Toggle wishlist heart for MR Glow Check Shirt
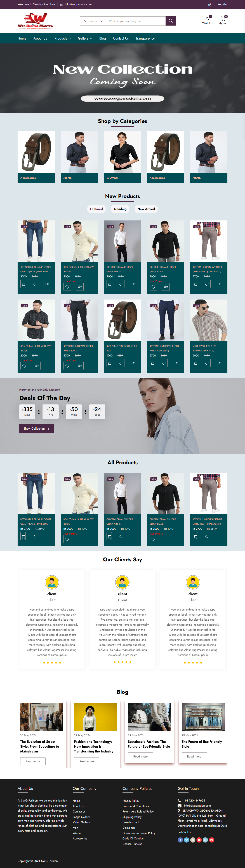Viewport: 245px width, 868px height. (207, 363)
